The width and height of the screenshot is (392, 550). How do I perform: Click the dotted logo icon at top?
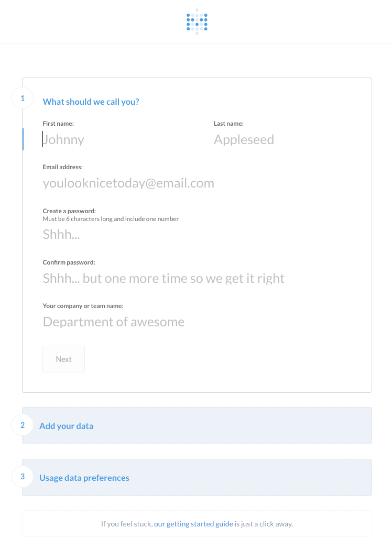(196, 21)
